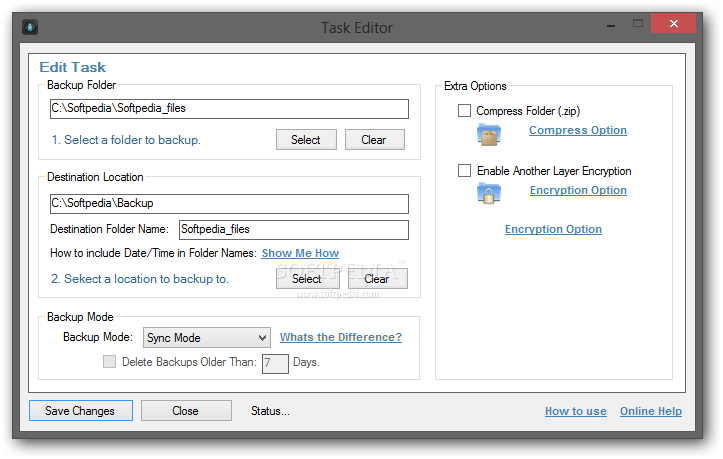The image size is (723, 459).
Task: Open the Backup Mode dropdown
Action: coord(207,338)
